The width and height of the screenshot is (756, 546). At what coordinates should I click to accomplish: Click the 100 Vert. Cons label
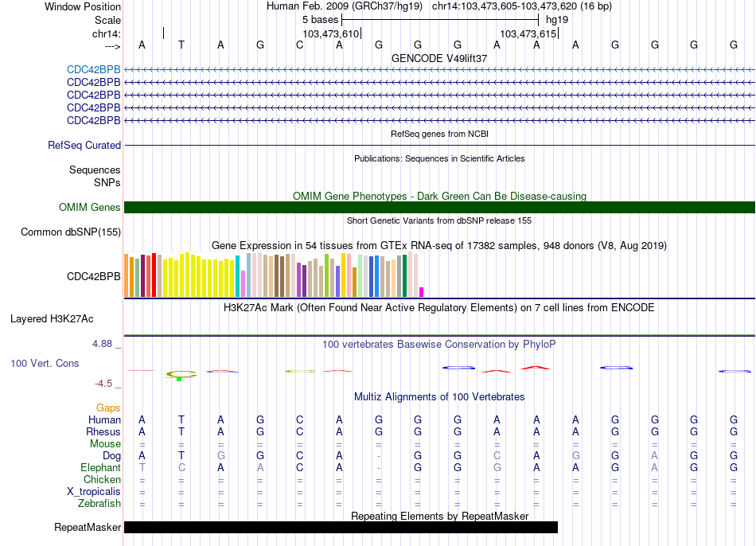(45, 363)
